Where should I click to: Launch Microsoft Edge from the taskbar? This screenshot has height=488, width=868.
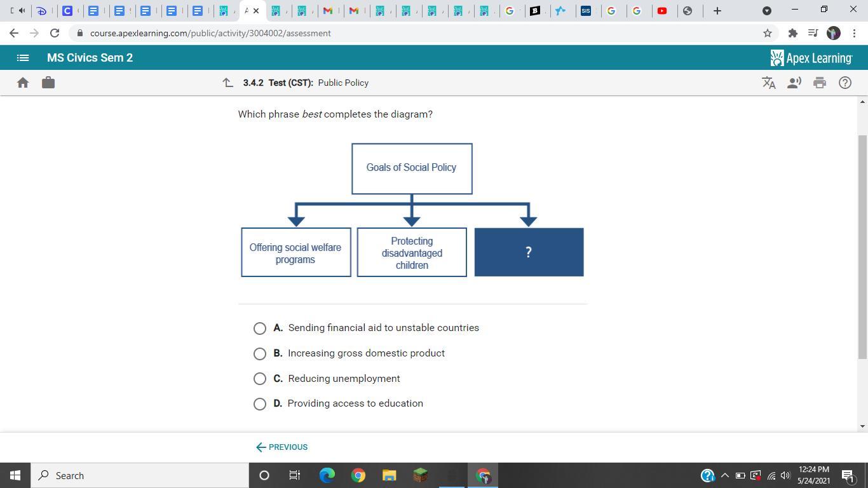point(327,475)
